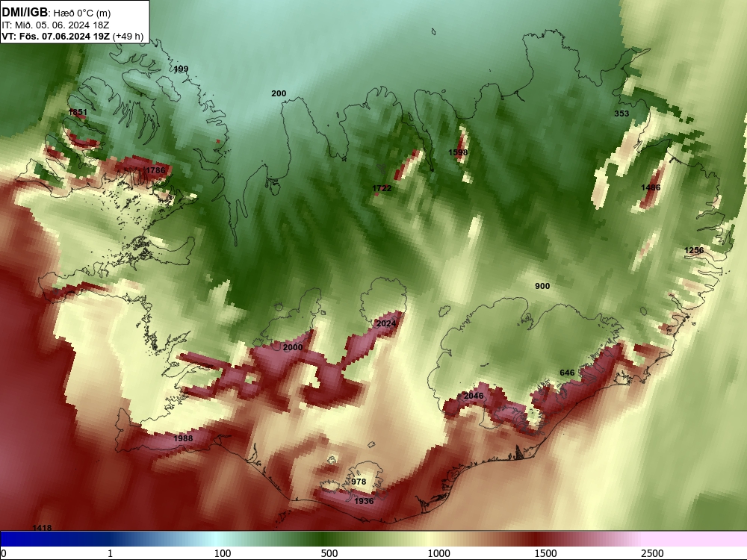Click the 1851 value in the Westfjords
The width and height of the screenshot is (747, 560).
(78, 113)
